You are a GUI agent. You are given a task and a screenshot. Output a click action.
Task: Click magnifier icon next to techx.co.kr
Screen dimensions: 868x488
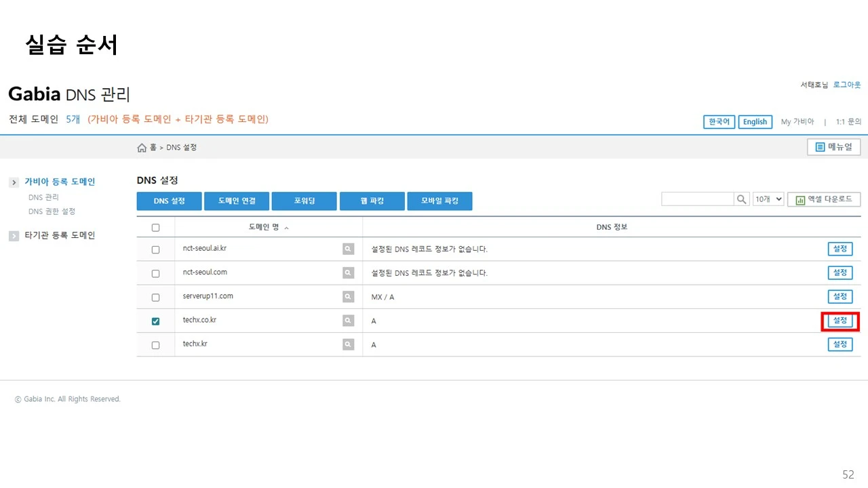coord(348,321)
